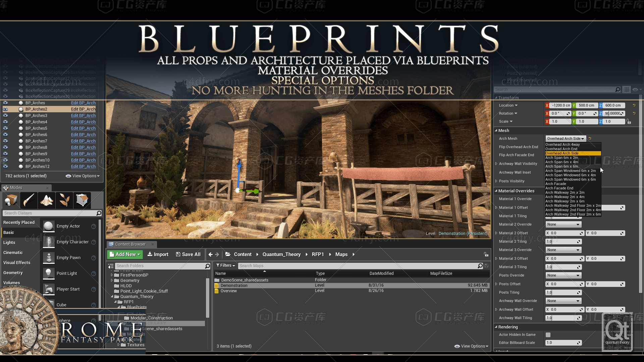The image size is (644, 362).
Task: Select the Lights category
Action: click(9, 243)
